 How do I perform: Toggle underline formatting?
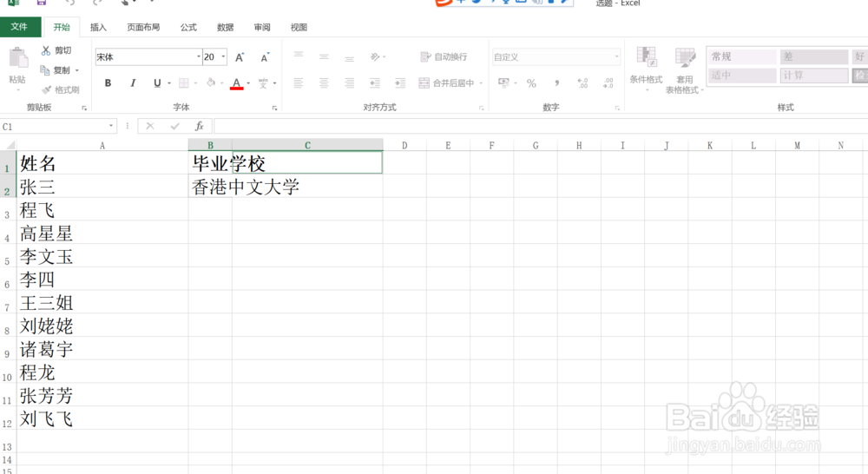click(x=157, y=83)
